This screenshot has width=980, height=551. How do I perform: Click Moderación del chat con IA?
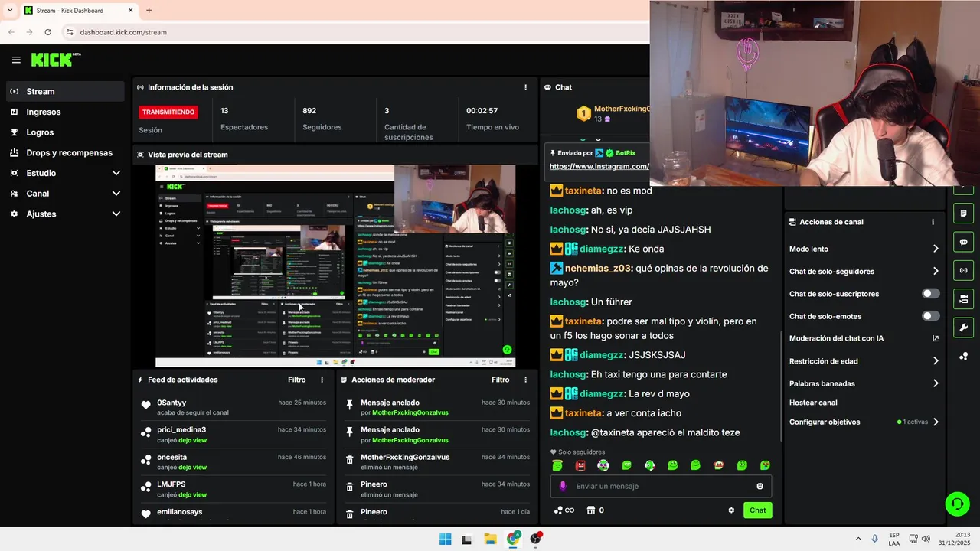pos(836,338)
